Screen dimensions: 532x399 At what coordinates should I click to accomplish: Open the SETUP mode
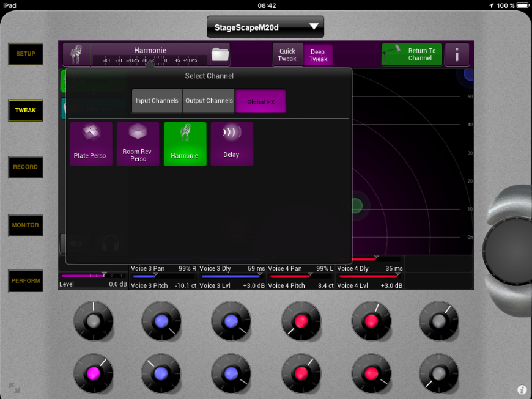click(26, 54)
